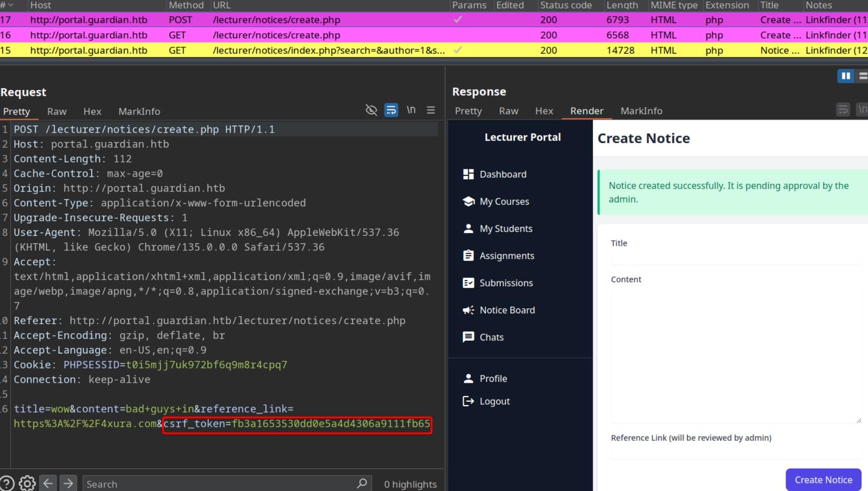Switch Response view to Pretty tab
The image size is (868, 491).
pos(468,111)
